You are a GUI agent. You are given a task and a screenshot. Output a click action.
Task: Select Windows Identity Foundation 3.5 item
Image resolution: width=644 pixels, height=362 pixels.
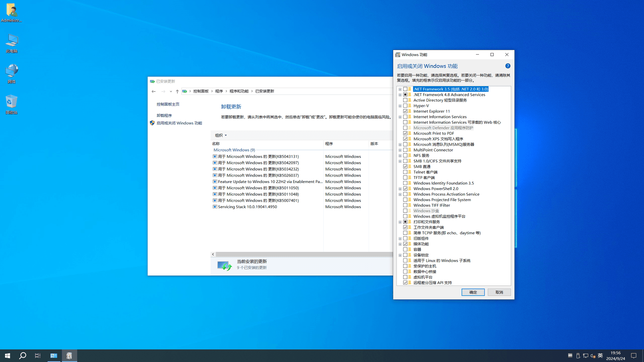pyautogui.click(x=443, y=183)
